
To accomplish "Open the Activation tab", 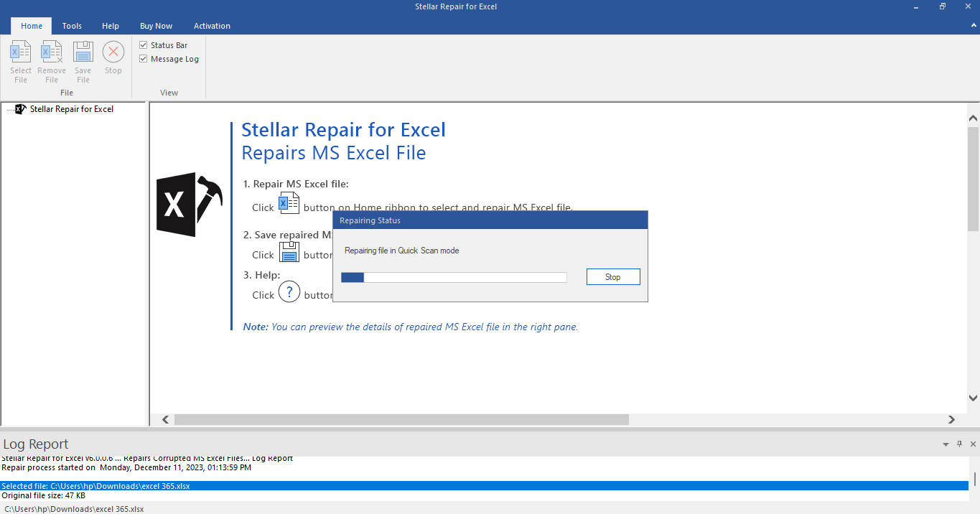I will pyautogui.click(x=212, y=26).
